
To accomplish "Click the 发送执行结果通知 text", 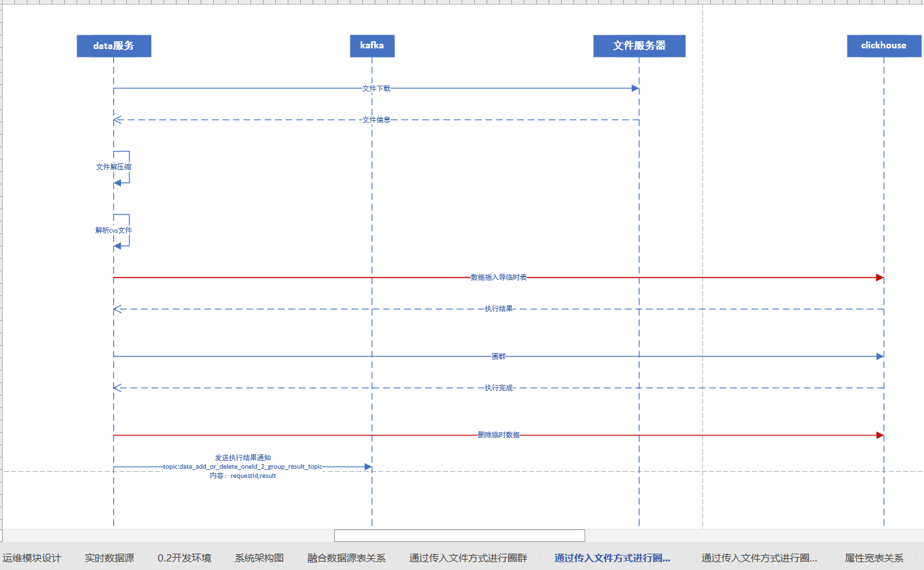I will pos(243,458).
